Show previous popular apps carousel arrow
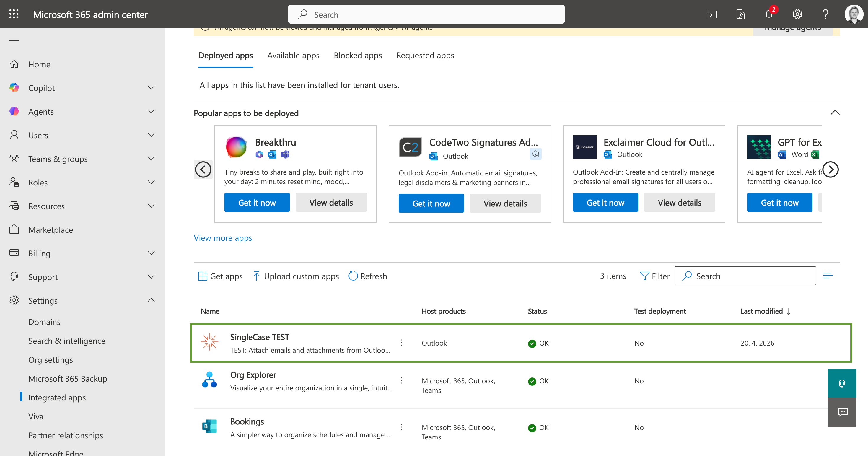The width and height of the screenshot is (868, 456). (x=203, y=169)
